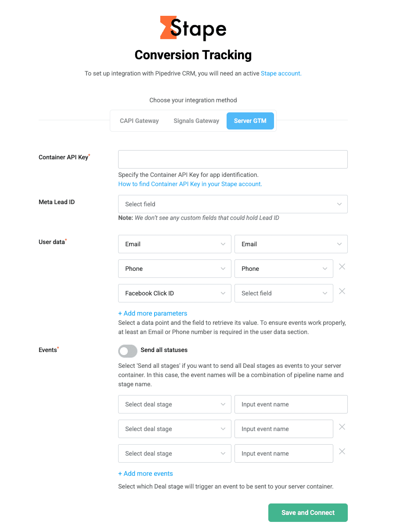Open the Email field mapping dropdown
Screen dimensions: 404x532
[291, 244]
